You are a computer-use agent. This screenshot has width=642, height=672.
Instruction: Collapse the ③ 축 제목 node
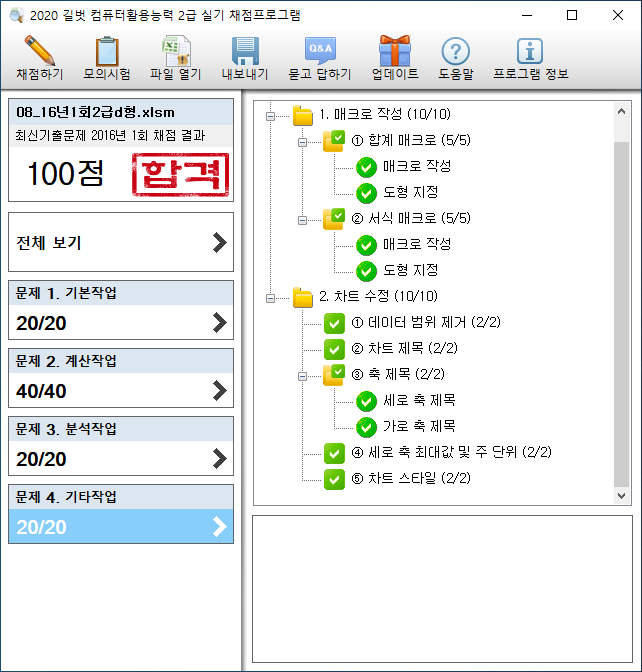(302, 376)
